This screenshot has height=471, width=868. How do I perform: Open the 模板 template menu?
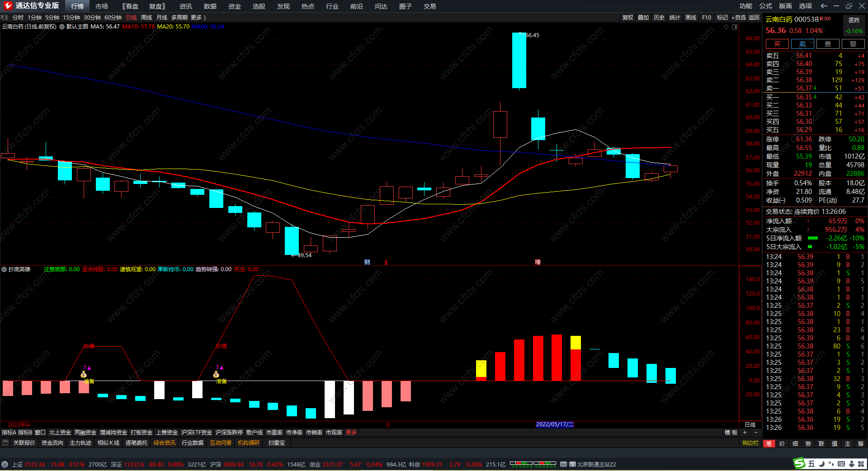[x=731, y=433]
